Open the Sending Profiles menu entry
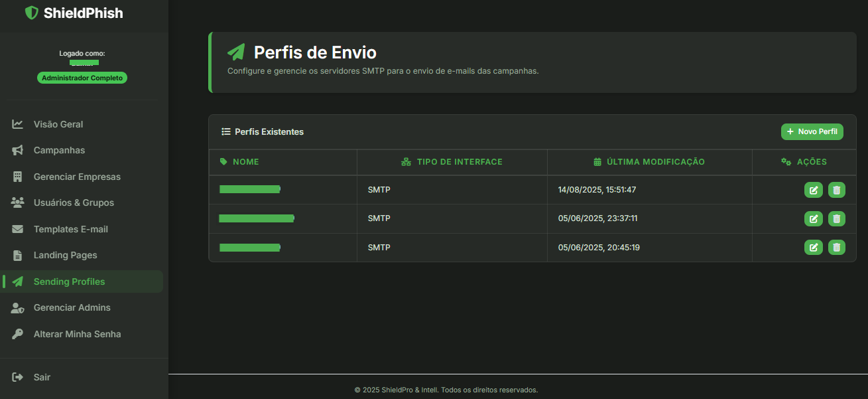 69,281
